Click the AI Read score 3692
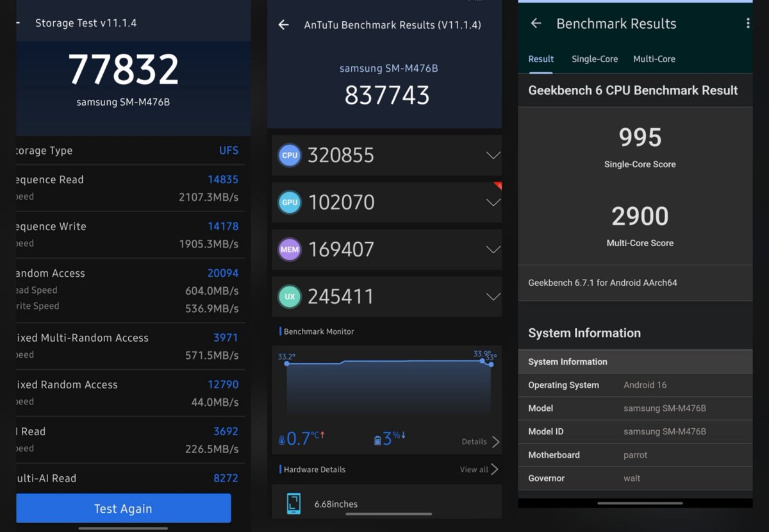The width and height of the screenshot is (769, 532). pos(226,431)
